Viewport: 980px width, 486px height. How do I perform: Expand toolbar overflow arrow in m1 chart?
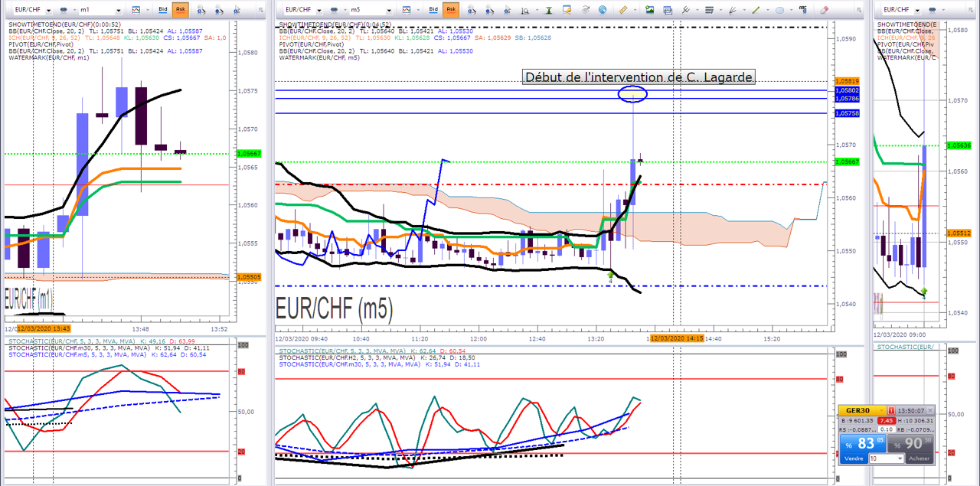pyautogui.click(x=260, y=10)
